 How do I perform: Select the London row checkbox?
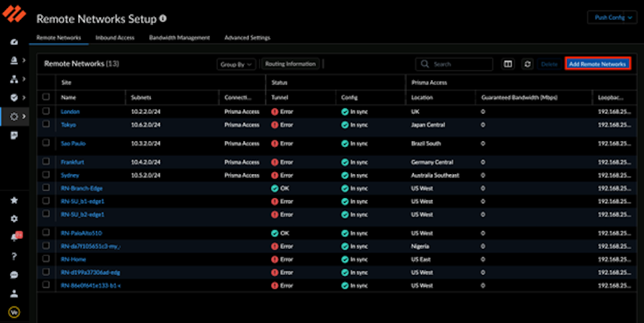pyautogui.click(x=46, y=111)
